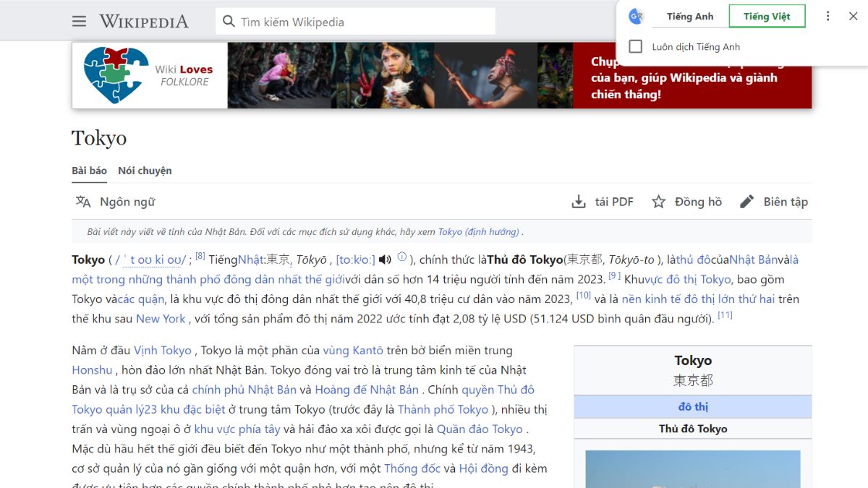Click the watchlist star icon

(x=658, y=202)
